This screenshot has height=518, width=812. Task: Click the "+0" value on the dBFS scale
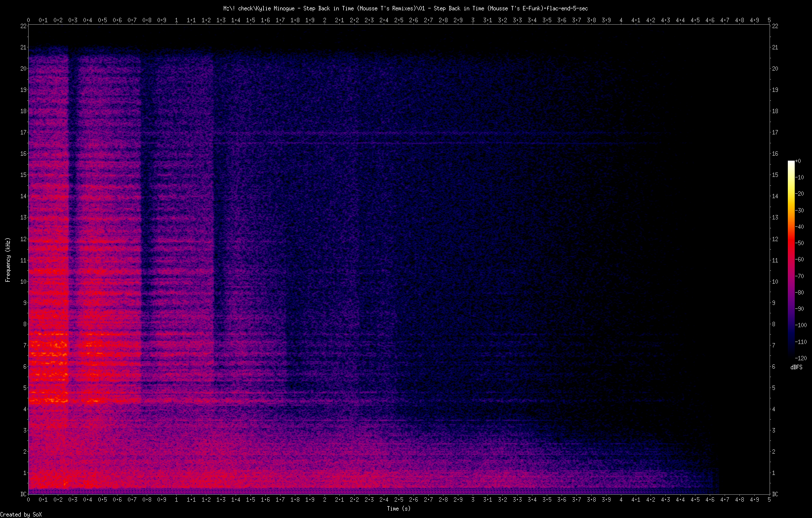pos(798,161)
